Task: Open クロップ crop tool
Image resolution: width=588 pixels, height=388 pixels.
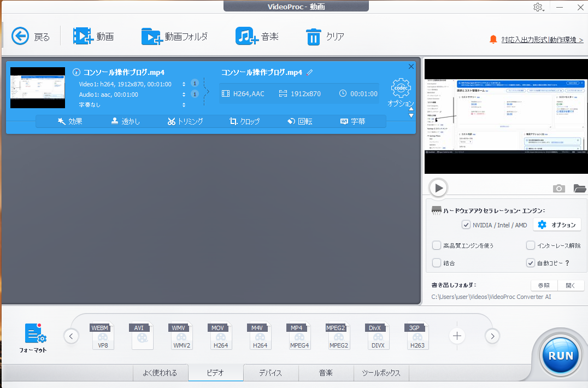Action: [x=244, y=121]
